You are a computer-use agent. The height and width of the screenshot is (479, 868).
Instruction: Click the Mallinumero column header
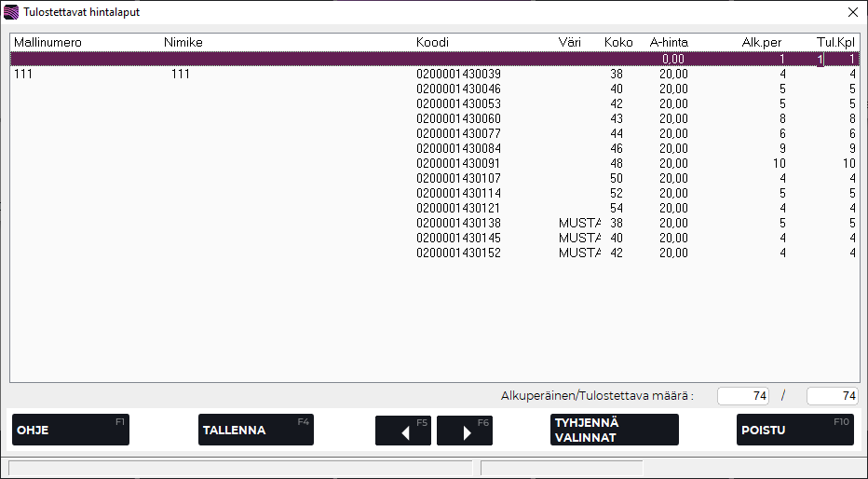click(47, 43)
